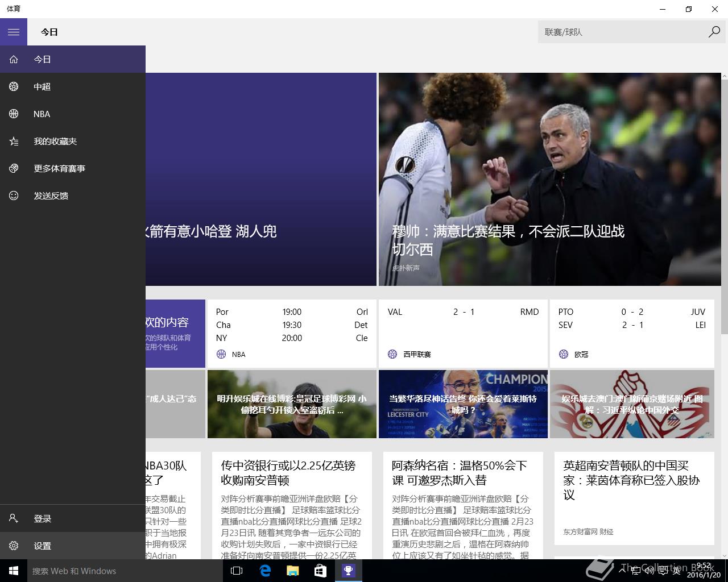
Task: Click the star list icon for favorites
Action: (x=14, y=141)
